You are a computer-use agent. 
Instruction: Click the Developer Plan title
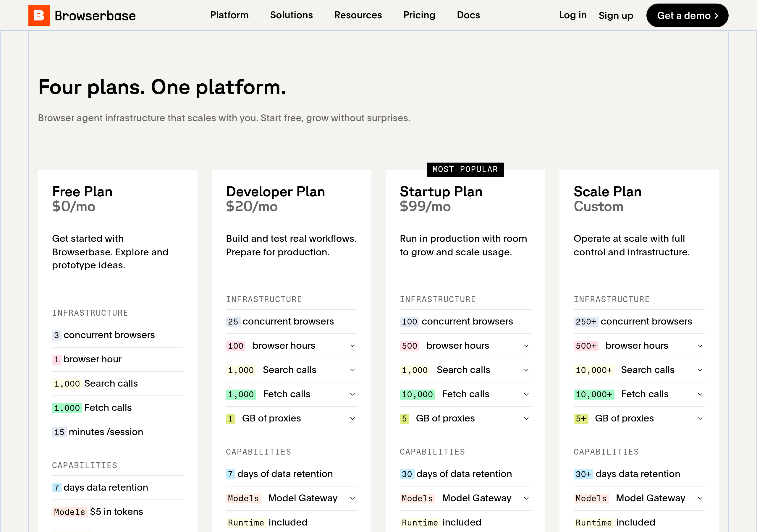[x=275, y=192]
